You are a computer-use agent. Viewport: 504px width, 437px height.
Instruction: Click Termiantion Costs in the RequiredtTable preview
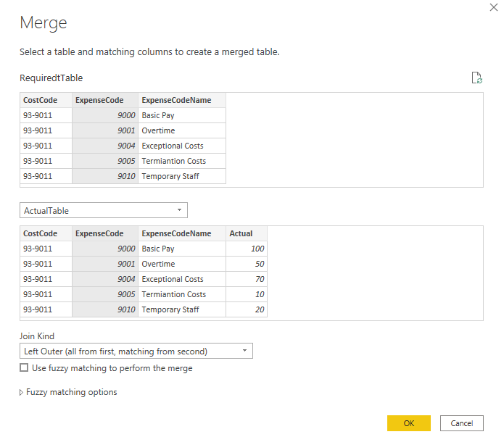[x=182, y=161]
